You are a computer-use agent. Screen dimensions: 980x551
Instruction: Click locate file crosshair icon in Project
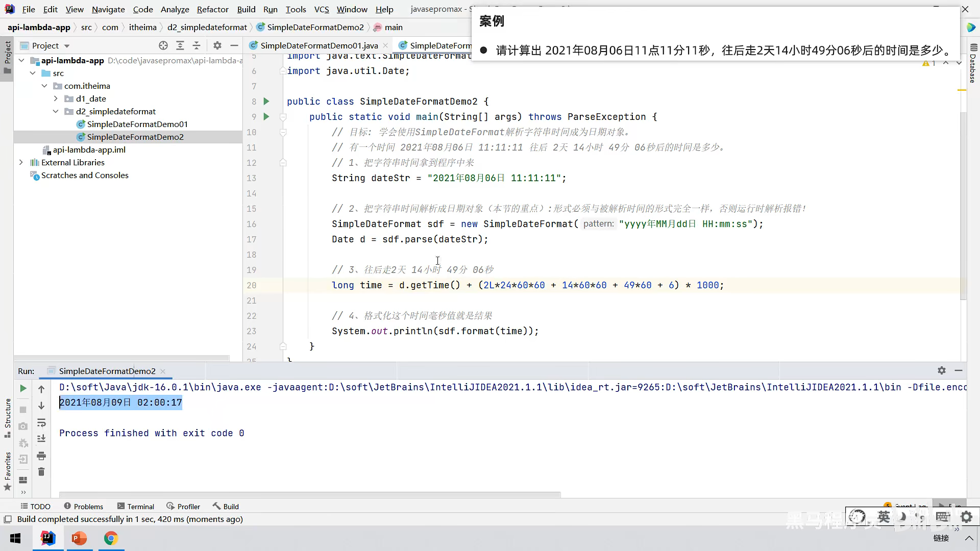[163, 45]
